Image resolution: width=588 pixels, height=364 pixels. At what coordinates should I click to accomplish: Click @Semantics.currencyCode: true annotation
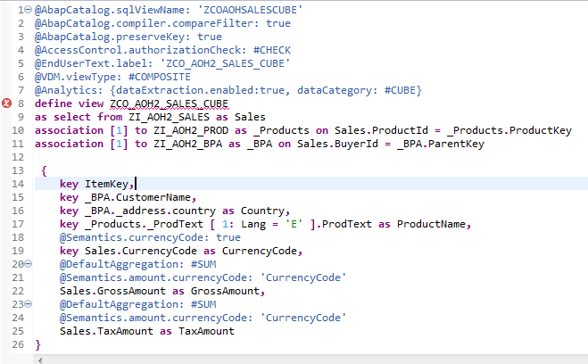pyautogui.click(x=150, y=237)
